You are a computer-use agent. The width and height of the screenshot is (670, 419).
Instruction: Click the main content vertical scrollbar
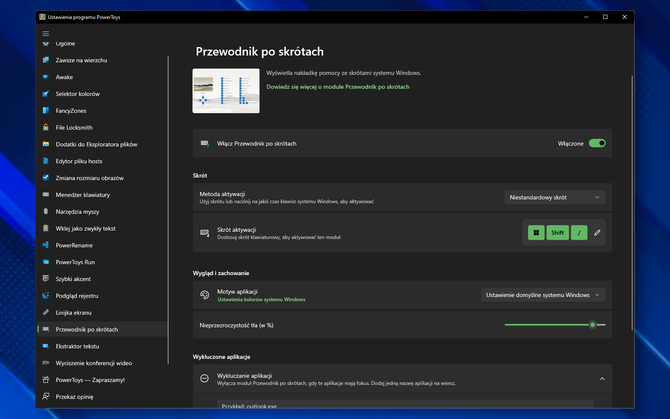click(632, 202)
